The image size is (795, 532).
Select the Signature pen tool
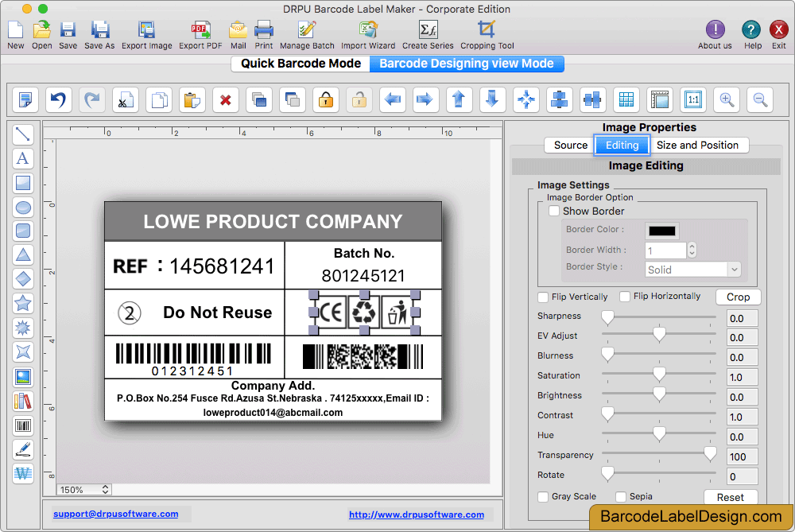23,449
